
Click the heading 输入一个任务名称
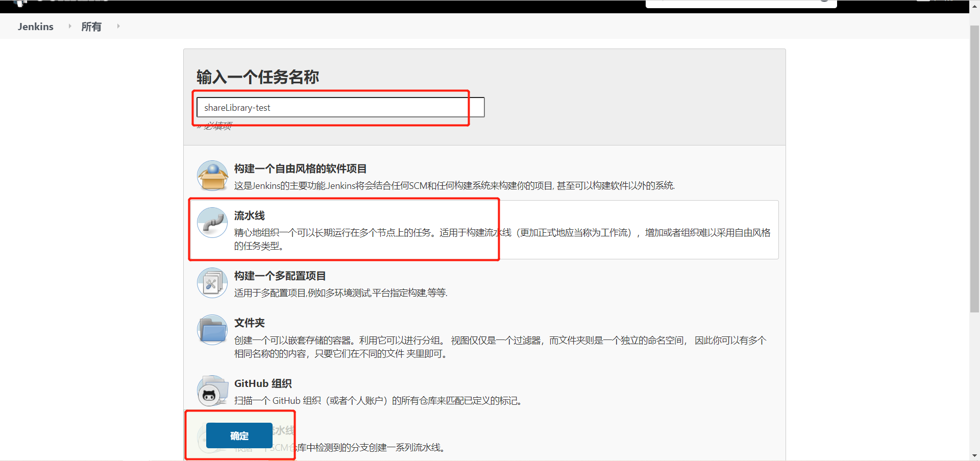click(258, 77)
